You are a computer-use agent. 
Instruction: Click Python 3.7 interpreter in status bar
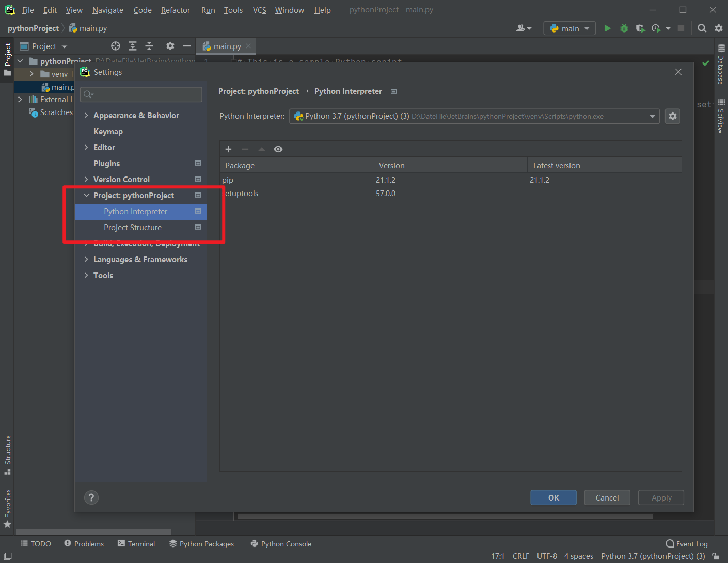(653, 556)
